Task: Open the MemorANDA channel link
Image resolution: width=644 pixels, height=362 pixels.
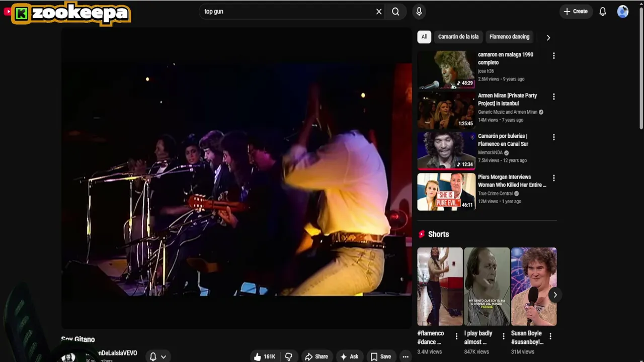Action: (490, 153)
